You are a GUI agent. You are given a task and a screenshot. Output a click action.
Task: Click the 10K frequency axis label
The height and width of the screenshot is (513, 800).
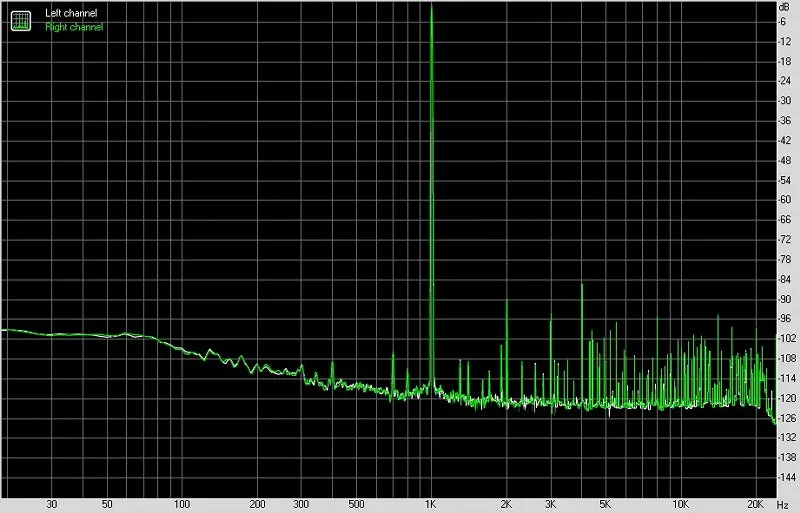tap(680, 505)
